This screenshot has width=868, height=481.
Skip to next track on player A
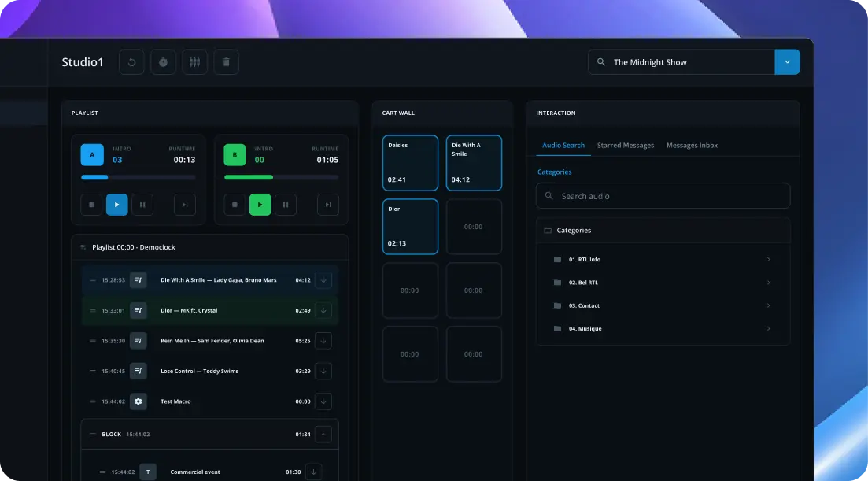coord(185,205)
